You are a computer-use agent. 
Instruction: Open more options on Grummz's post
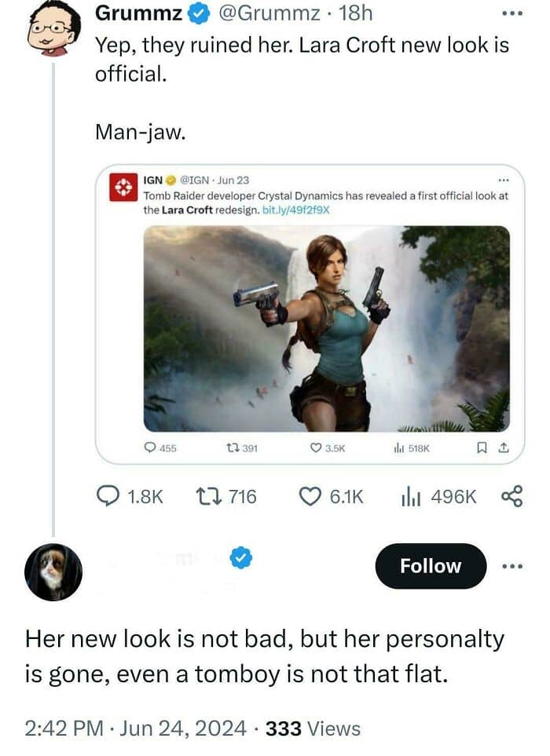click(x=511, y=14)
